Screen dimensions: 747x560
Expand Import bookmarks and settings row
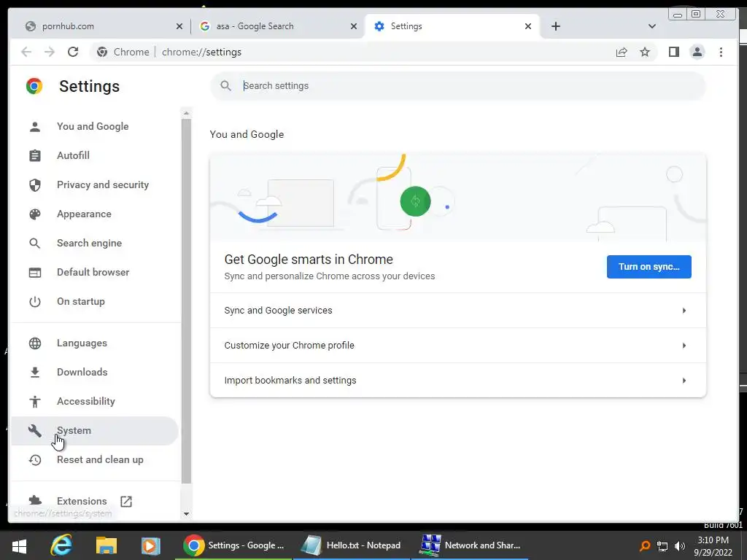click(458, 381)
